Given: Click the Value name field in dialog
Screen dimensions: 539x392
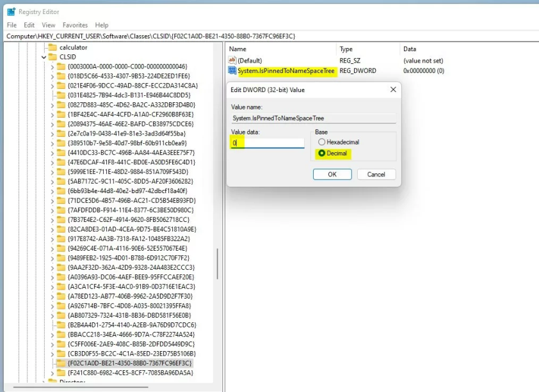Looking at the screenshot, I should coord(314,118).
